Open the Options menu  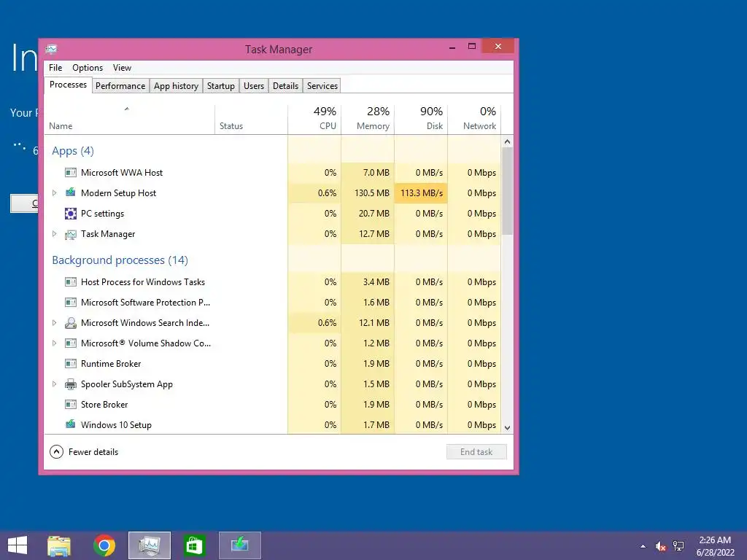pyautogui.click(x=88, y=68)
